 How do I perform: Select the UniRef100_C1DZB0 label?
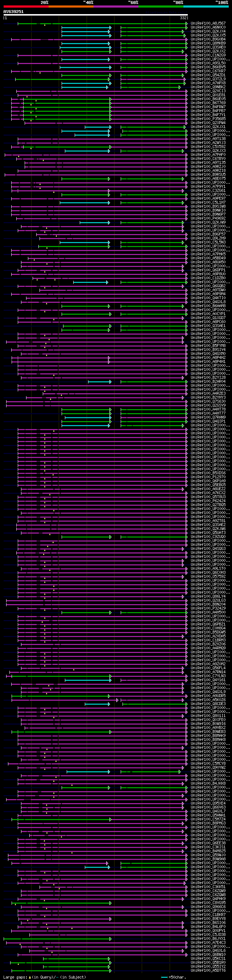tap(208, 278)
